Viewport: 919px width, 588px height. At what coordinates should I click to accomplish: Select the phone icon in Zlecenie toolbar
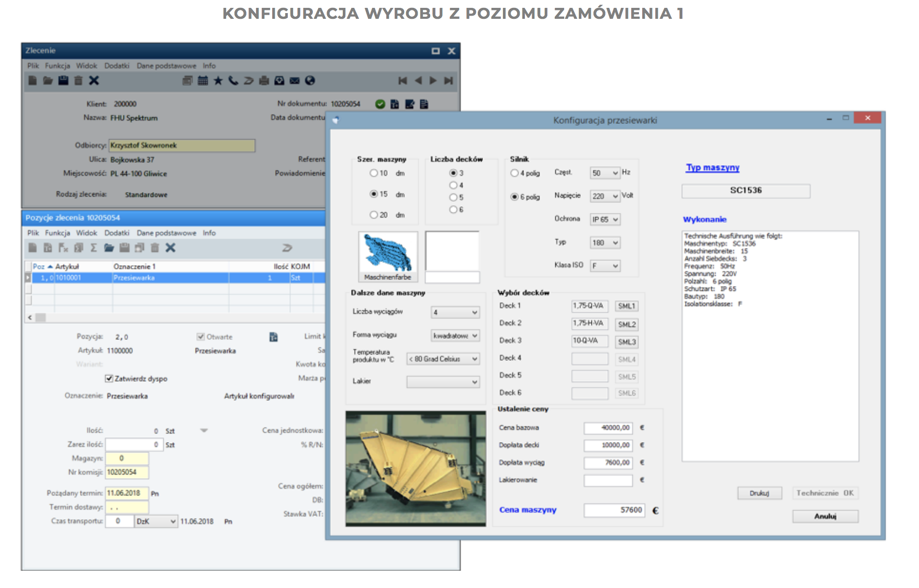(x=232, y=81)
